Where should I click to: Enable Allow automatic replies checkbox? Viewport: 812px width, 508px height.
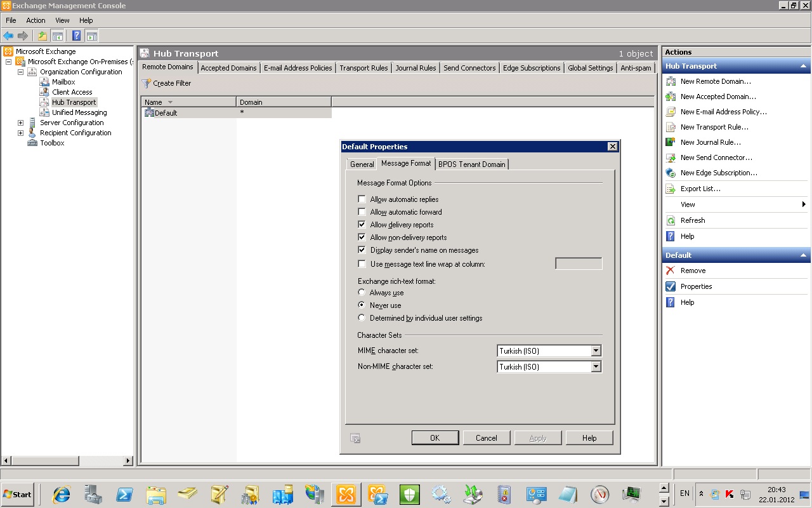(362, 199)
